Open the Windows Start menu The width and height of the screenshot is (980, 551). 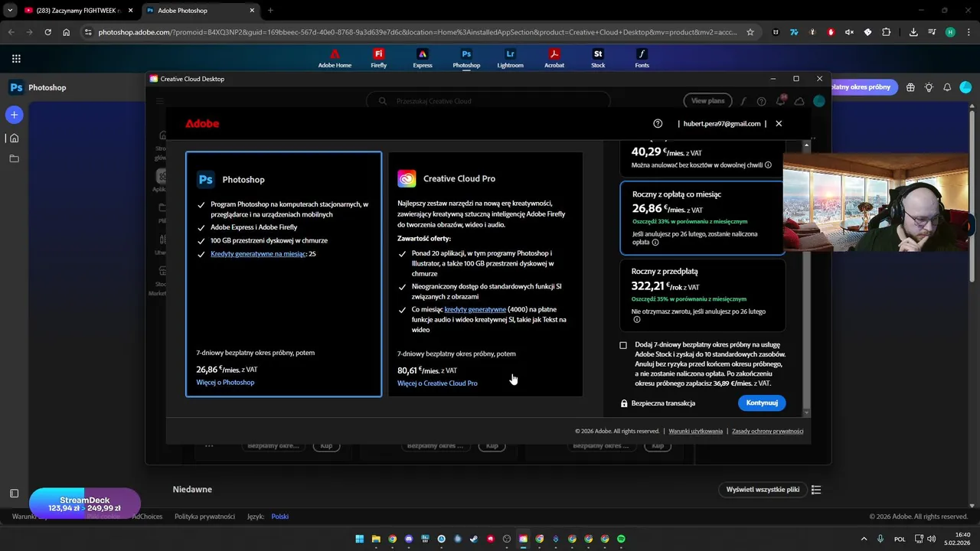[359, 539]
